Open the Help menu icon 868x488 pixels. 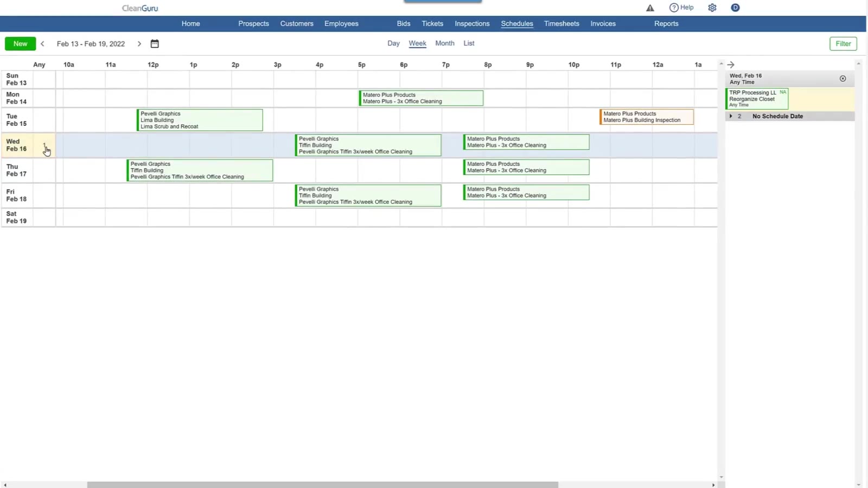(x=681, y=8)
